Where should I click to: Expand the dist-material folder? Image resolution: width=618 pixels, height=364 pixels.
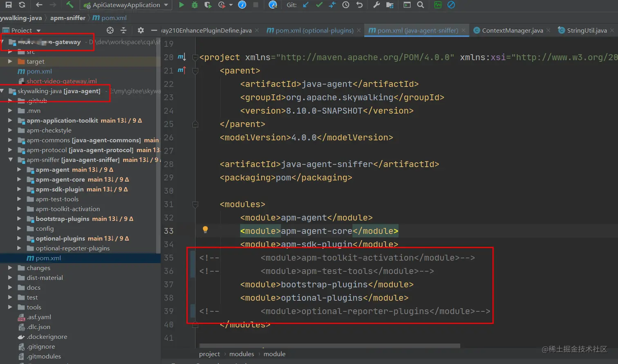point(10,278)
